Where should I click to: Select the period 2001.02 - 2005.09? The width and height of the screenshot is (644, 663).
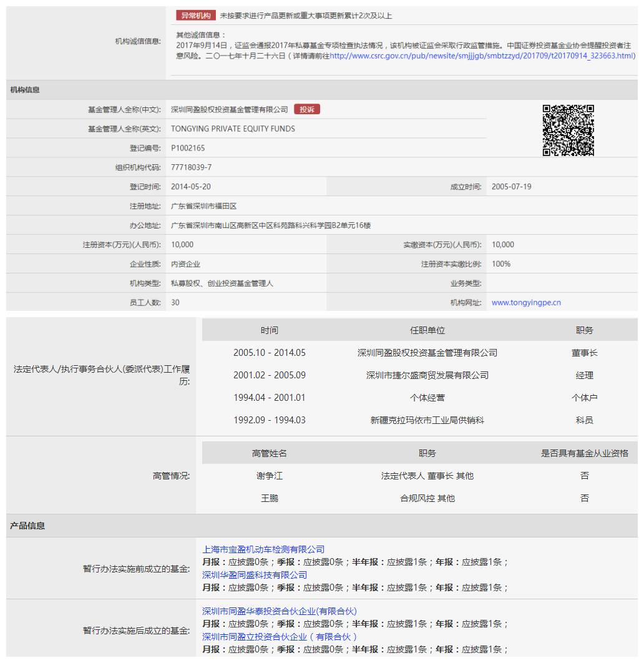pos(269,375)
